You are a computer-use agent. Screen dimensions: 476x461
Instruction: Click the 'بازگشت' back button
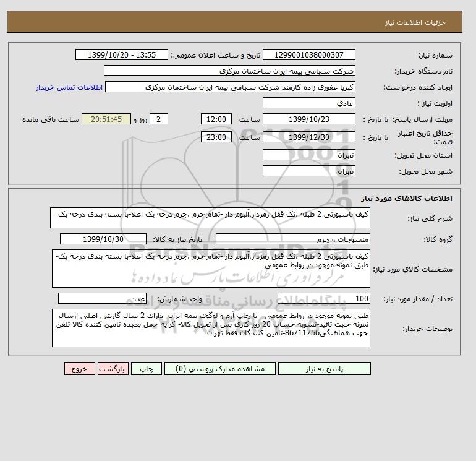coord(113,369)
